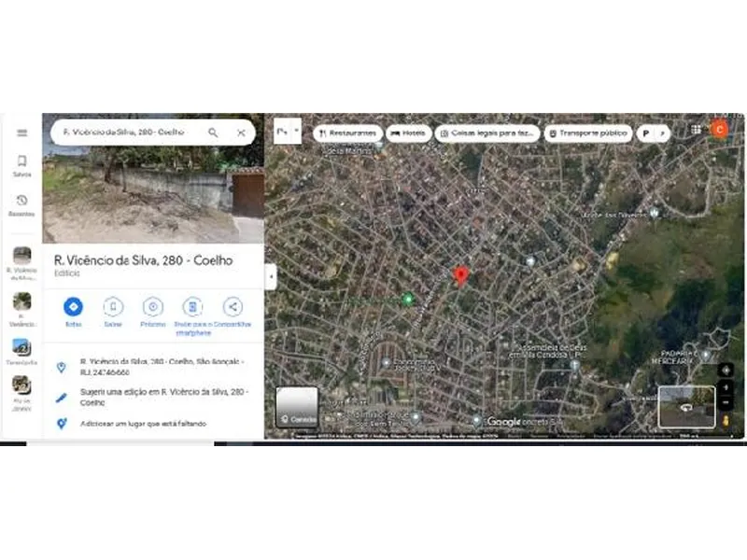
Task: Clear the search with X icon
Action: [x=241, y=133]
